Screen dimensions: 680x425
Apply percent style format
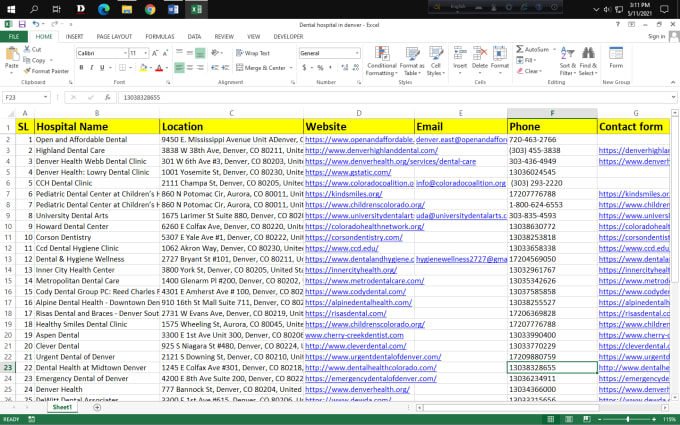320,68
